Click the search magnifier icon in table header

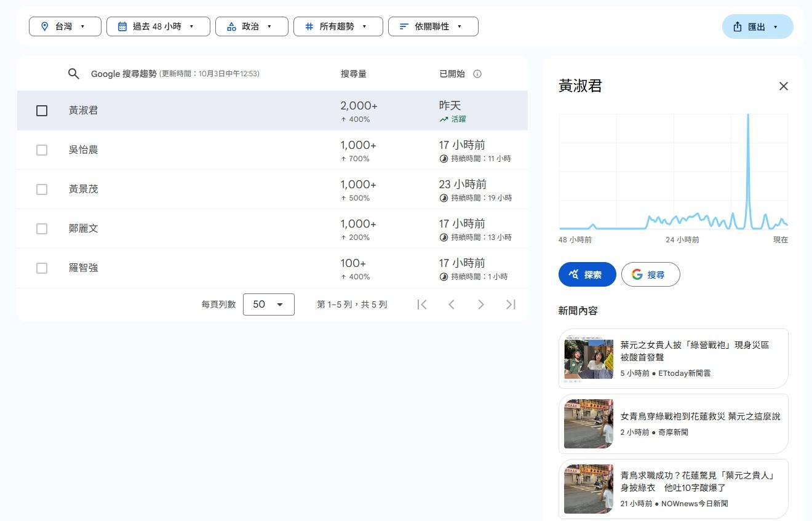[74, 74]
